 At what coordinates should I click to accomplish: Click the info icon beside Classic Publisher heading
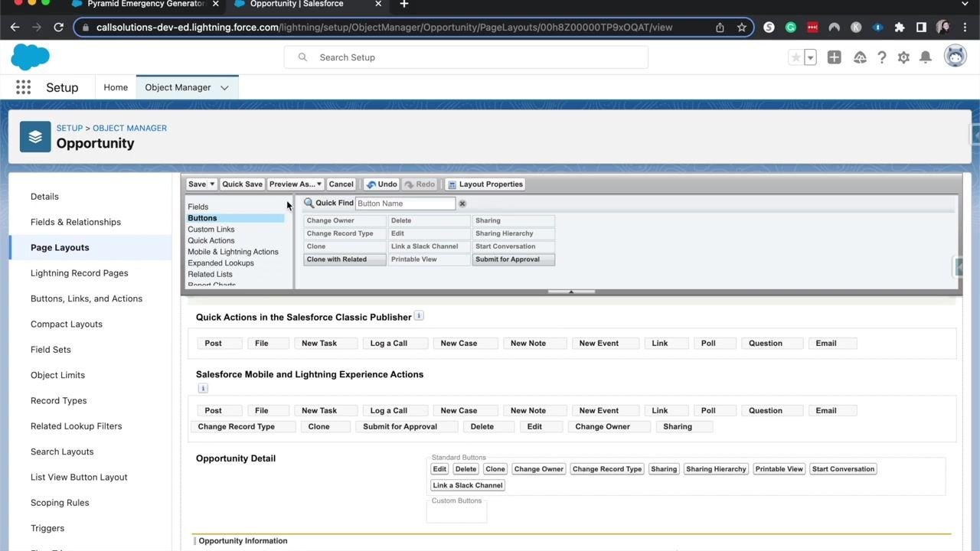[419, 316]
